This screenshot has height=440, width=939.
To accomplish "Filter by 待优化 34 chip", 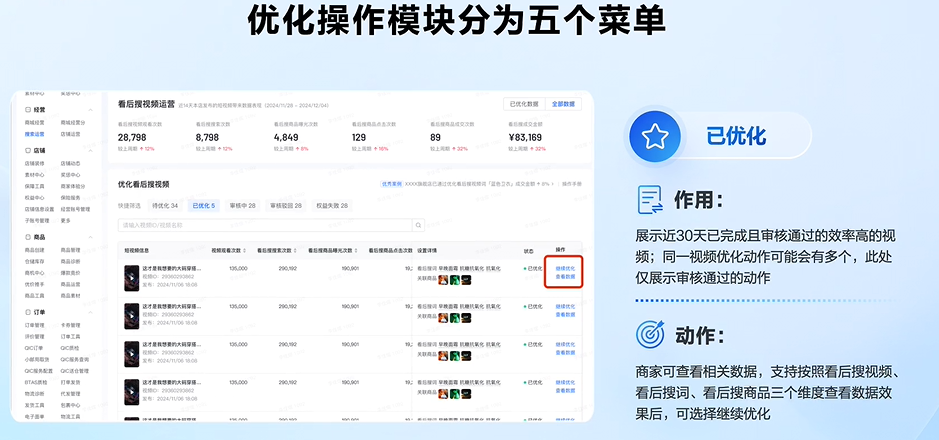I will click(x=165, y=205).
